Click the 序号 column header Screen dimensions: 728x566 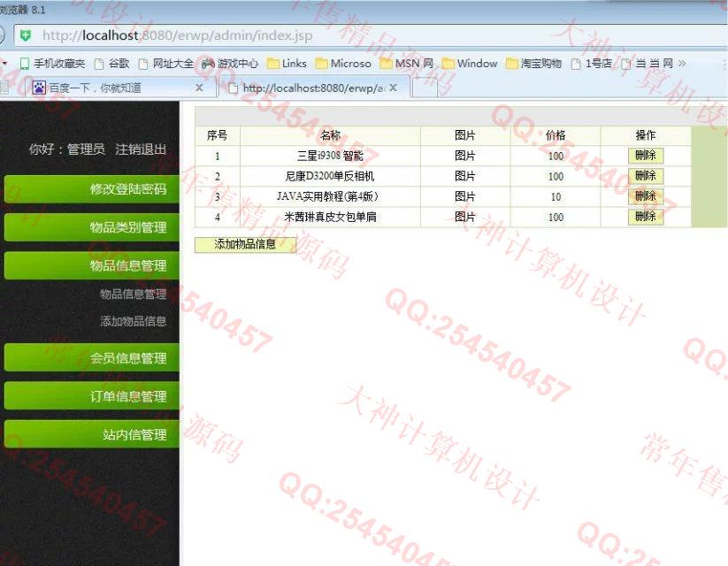coord(218,135)
